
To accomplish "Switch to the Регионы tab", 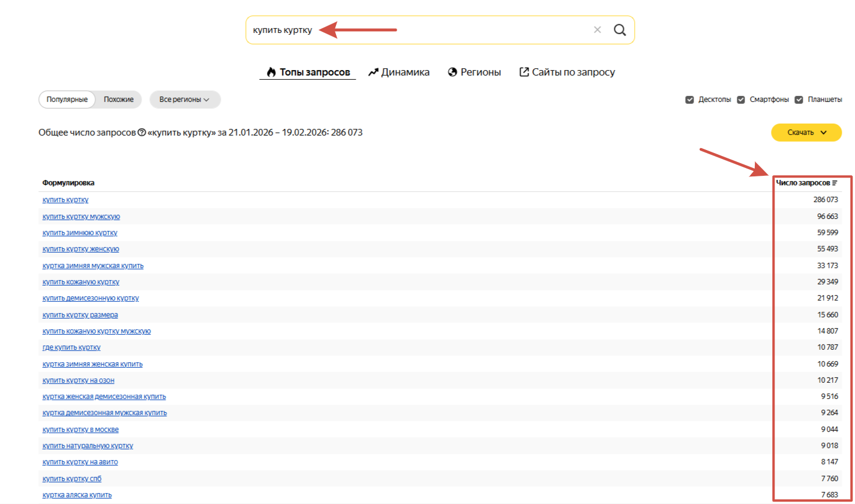I will coord(474,72).
